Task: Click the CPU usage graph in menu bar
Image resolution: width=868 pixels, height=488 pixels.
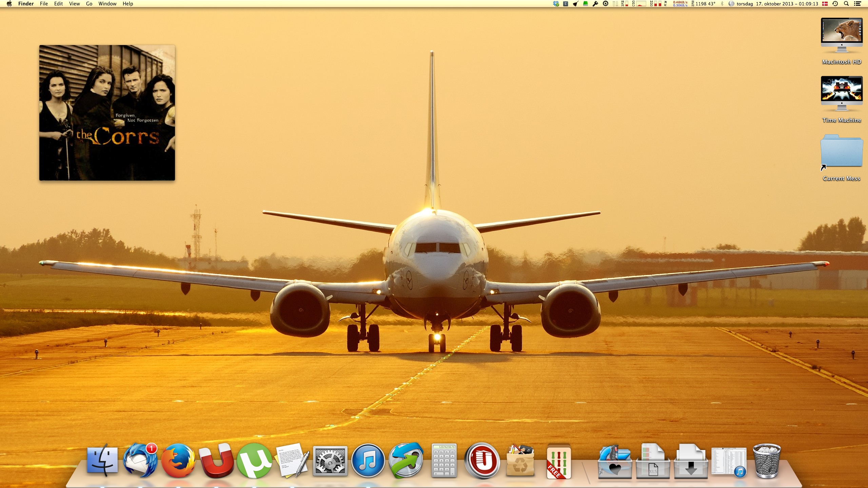Action: pos(640,4)
